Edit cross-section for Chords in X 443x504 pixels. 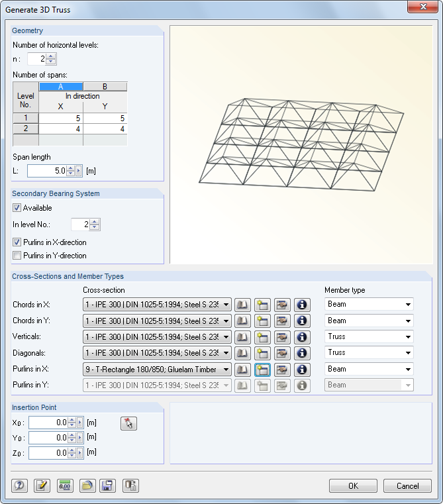click(282, 305)
